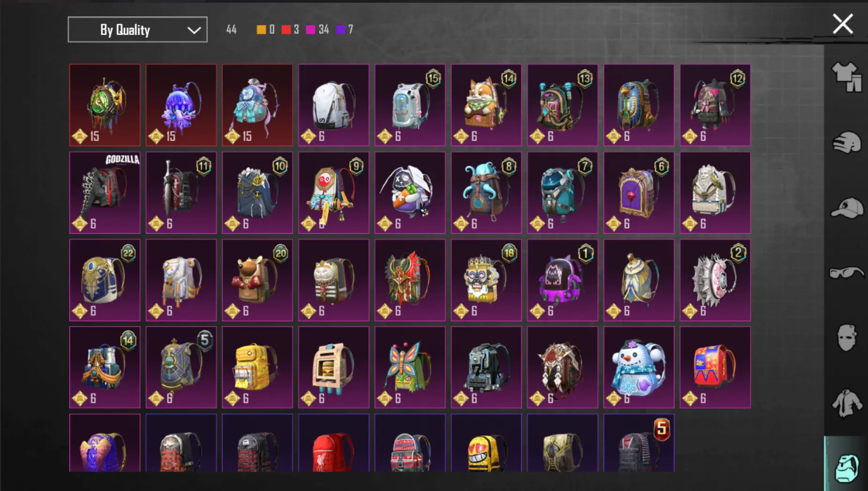Image resolution: width=868 pixels, height=491 pixels.
Task: Select the Godzilla backpack
Action: point(105,192)
